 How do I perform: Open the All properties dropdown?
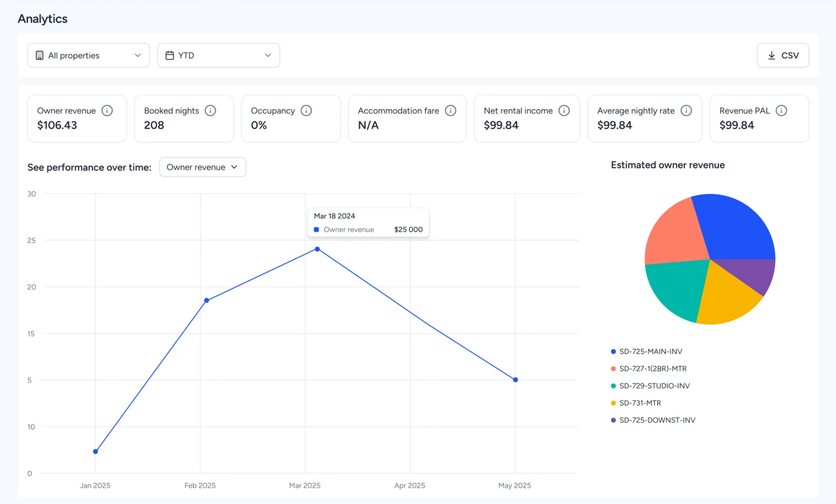click(88, 55)
